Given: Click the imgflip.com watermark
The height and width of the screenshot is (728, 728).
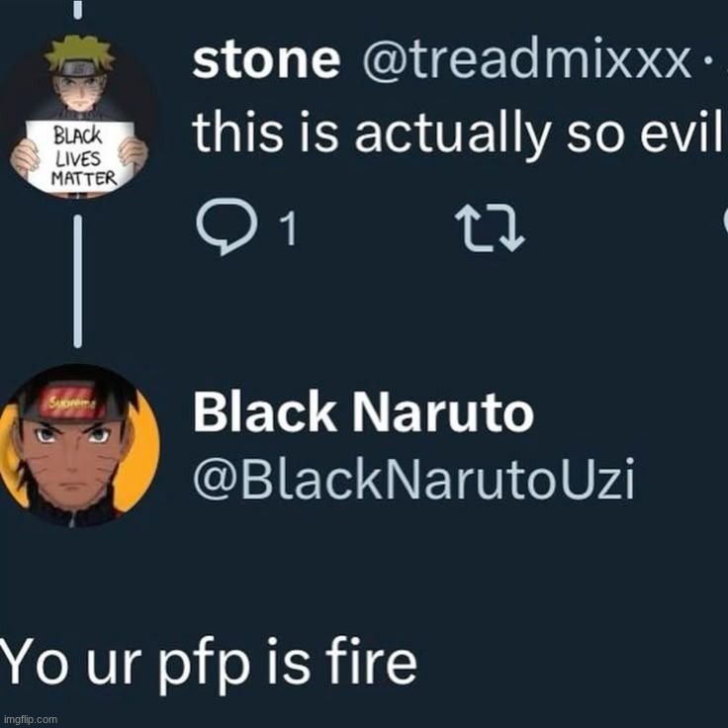Looking at the screenshot, I should tap(29, 719).
